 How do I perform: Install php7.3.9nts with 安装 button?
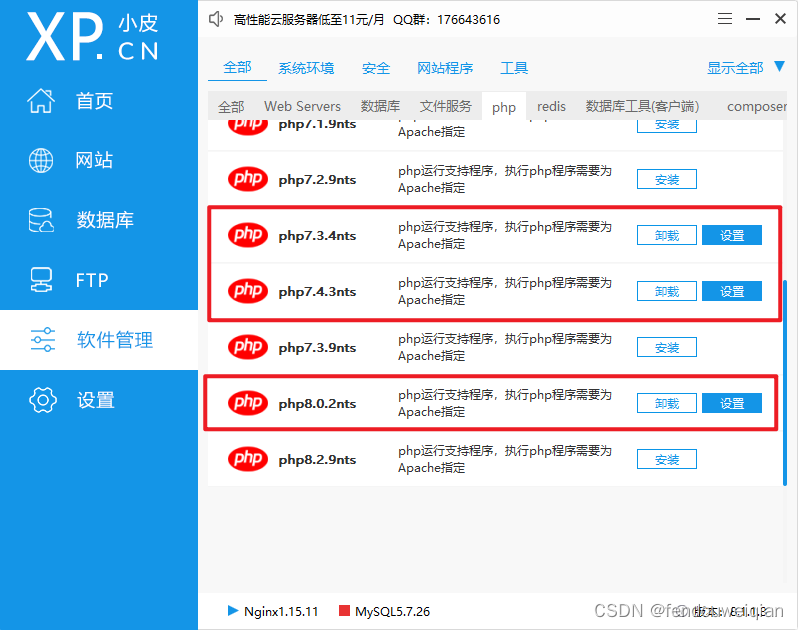click(x=667, y=347)
